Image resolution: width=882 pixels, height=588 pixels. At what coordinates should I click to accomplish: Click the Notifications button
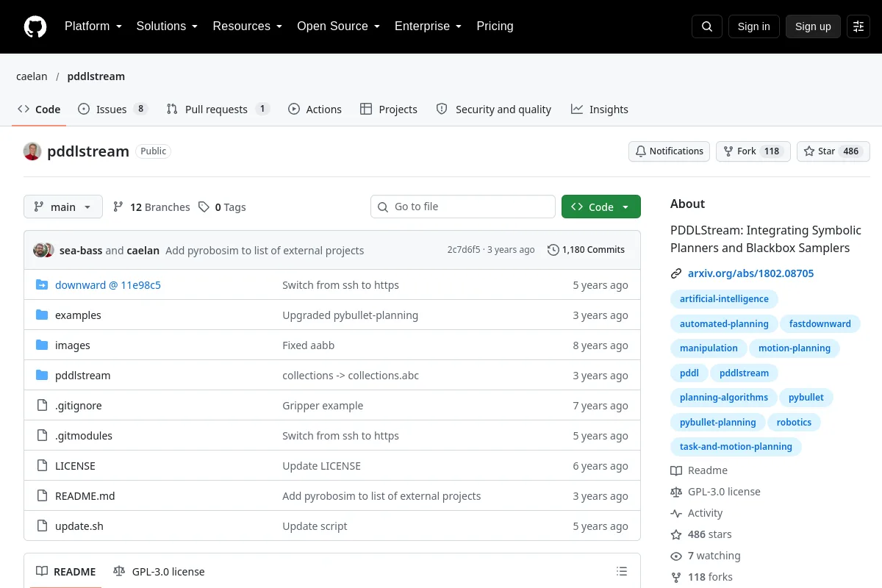click(x=669, y=151)
